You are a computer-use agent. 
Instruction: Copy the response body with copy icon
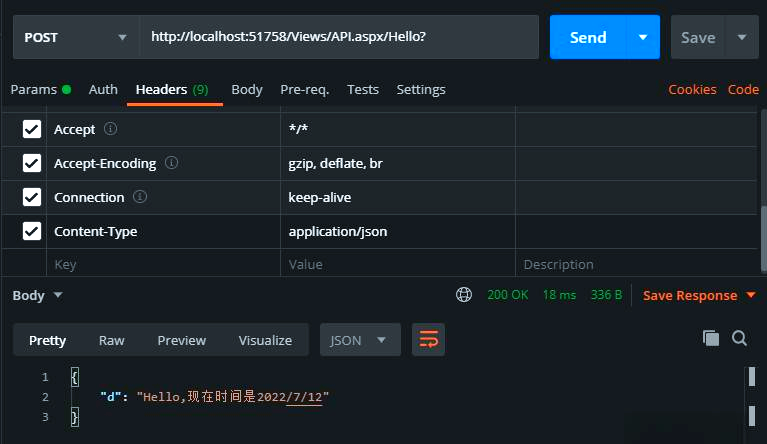[x=711, y=338]
